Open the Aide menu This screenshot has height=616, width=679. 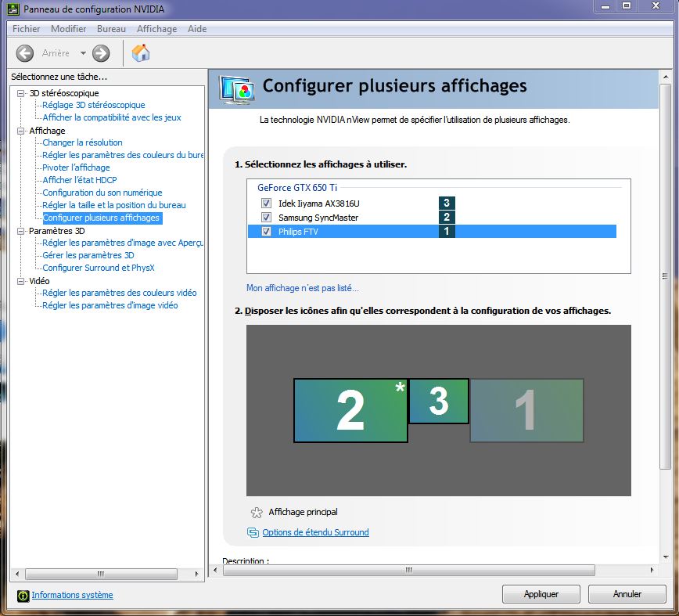[x=197, y=29]
